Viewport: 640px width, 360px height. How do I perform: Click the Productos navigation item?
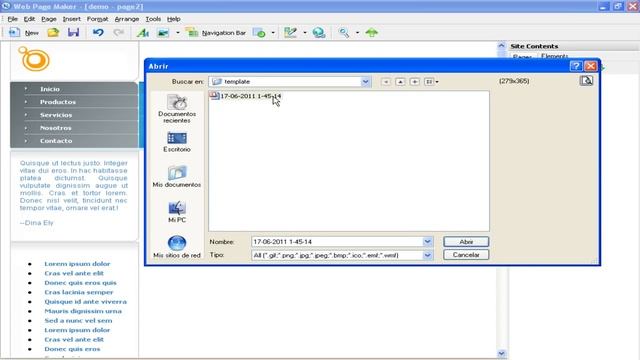(58, 102)
